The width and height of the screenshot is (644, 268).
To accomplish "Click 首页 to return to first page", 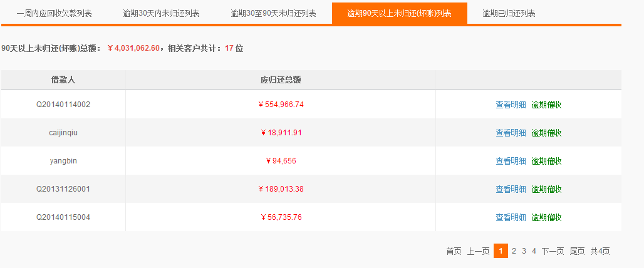I will (x=454, y=251).
